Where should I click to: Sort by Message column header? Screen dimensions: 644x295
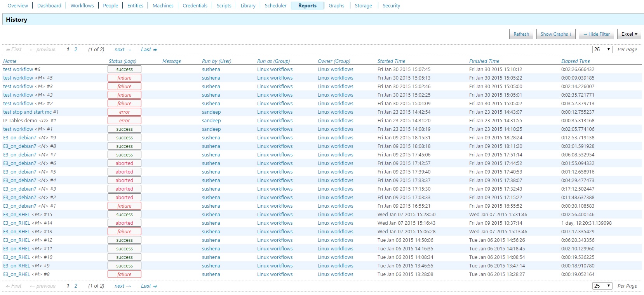[x=172, y=61]
